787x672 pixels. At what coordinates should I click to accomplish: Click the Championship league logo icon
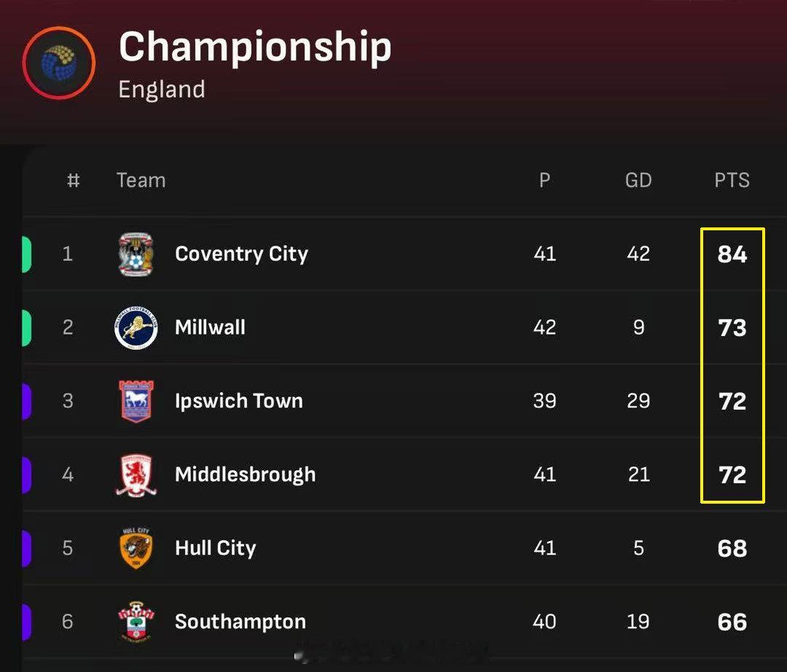click(58, 63)
